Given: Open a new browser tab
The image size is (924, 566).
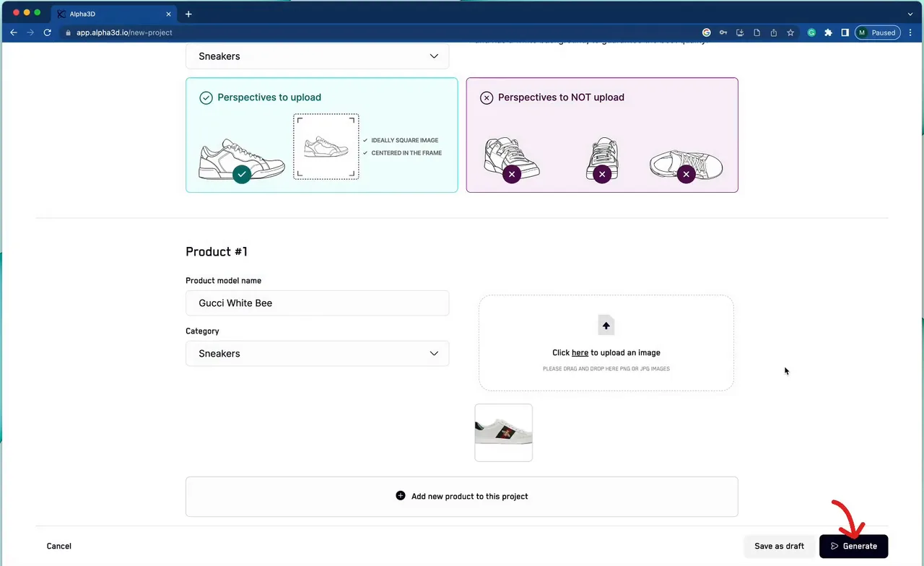Looking at the screenshot, I should coord(188,14).
